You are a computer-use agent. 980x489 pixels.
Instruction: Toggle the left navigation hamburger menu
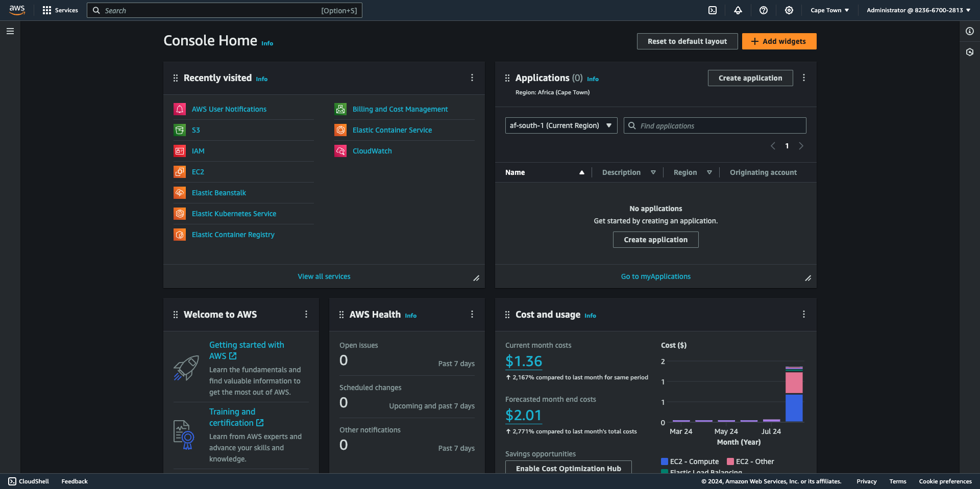10,31
